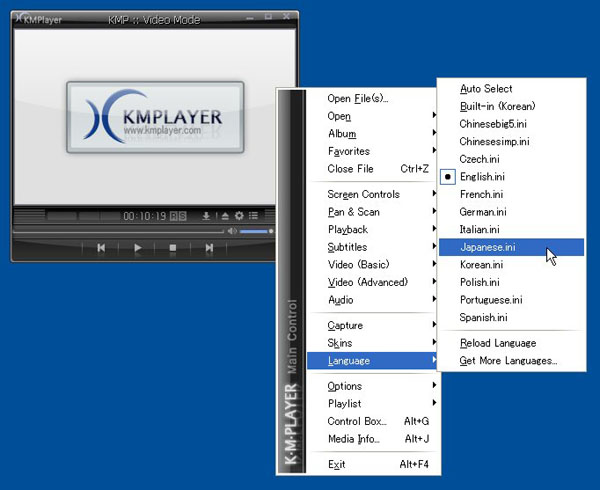
Task: Click Reload Language
Action: (512, 343)
